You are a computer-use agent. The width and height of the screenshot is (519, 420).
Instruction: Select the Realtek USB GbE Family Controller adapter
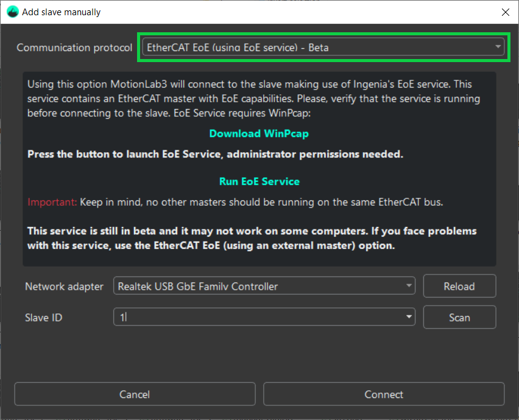pyautogui.click(x=264, y=286)
